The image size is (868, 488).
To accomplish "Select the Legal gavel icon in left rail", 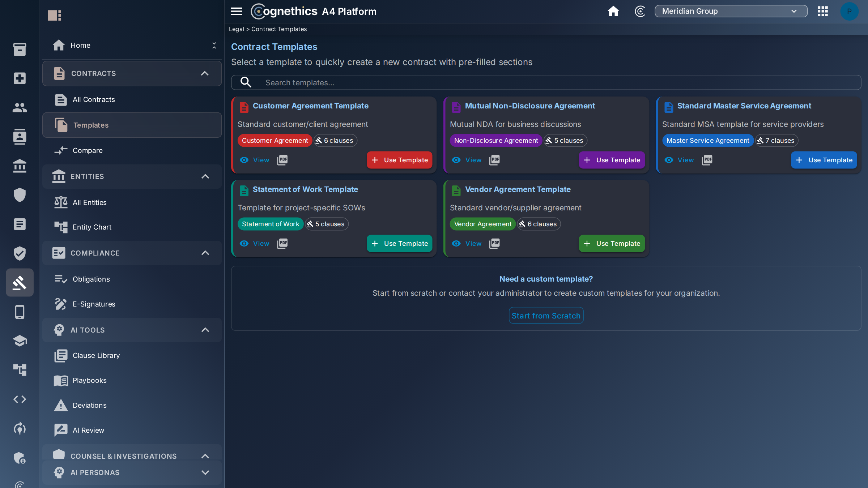I will click(20, 283).
